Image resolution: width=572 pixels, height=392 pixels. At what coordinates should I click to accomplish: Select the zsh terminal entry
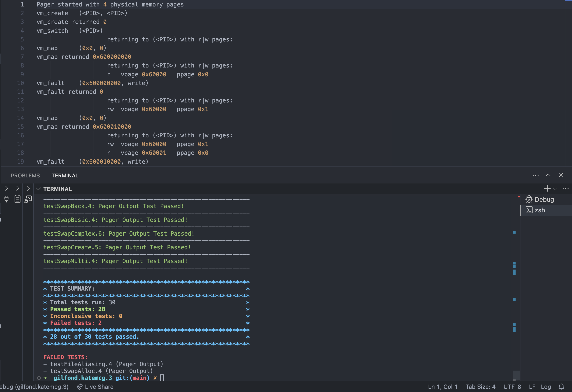coord(546,210)
